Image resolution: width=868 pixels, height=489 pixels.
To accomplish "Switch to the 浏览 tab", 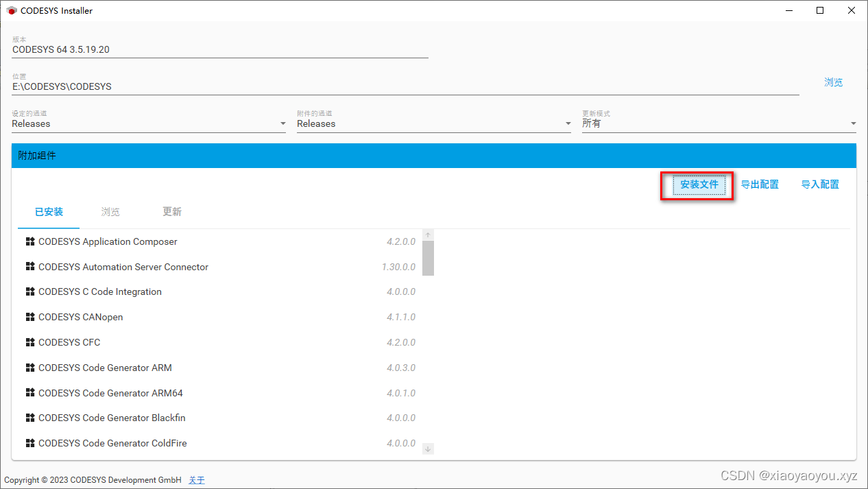I will 110,212.
